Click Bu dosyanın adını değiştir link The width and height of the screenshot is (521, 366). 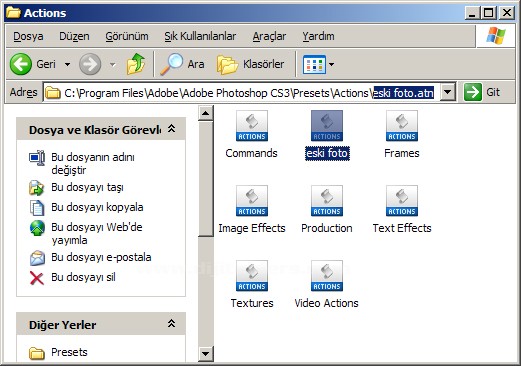pyautogui.click(x=93, y=163)
